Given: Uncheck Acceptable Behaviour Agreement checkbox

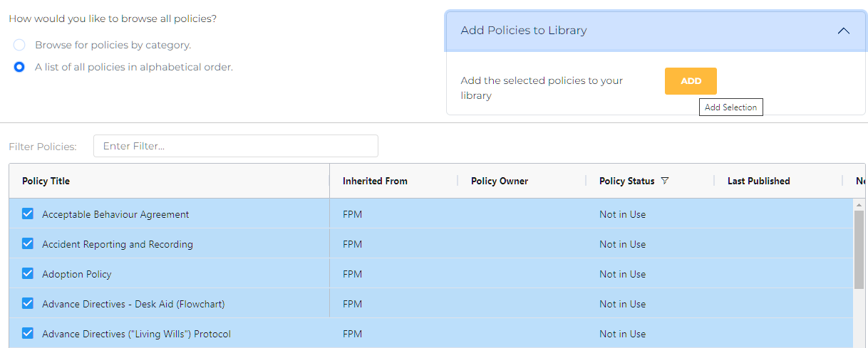Looking at the screenshot, I should coord(28,214).
